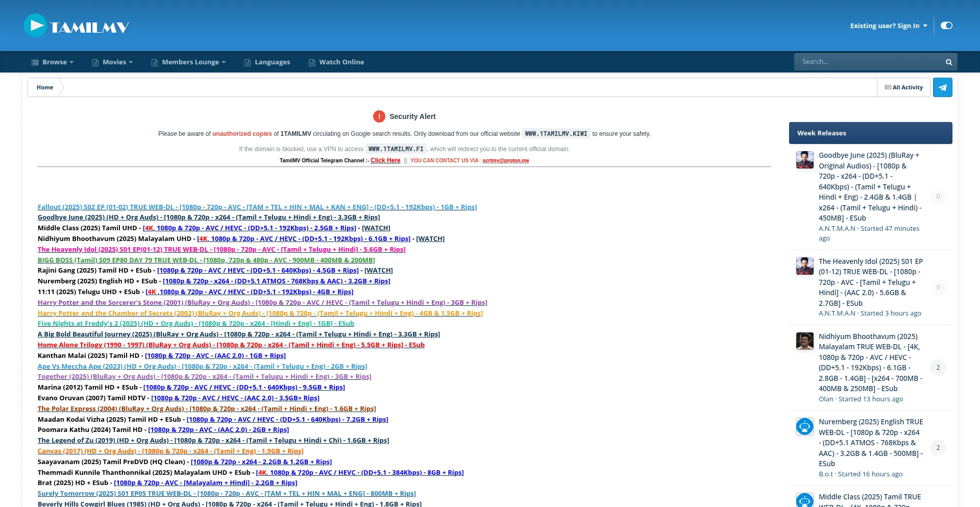Click into the Search input field
980x507 pixels.
click(x=868, y=62)
